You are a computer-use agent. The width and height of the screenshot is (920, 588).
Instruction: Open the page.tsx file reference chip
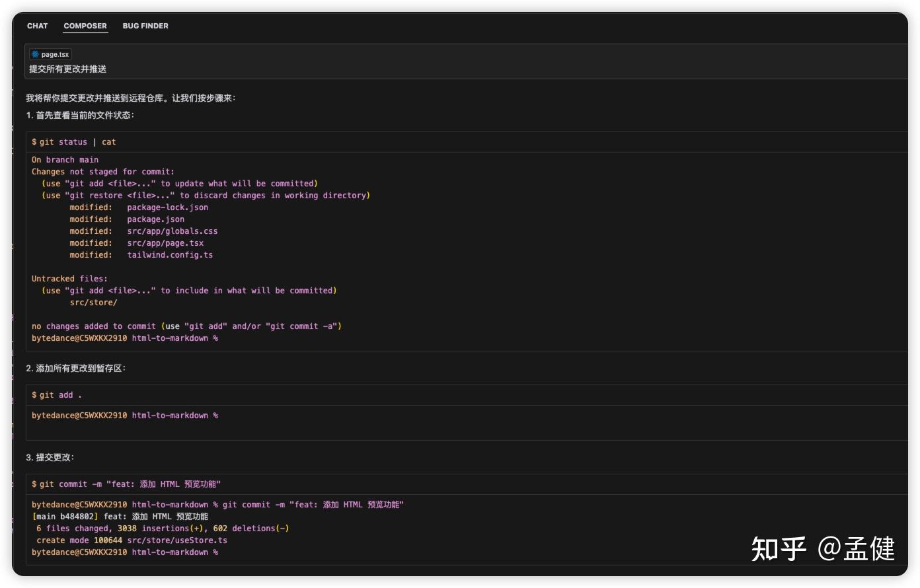tap(50, 54)
